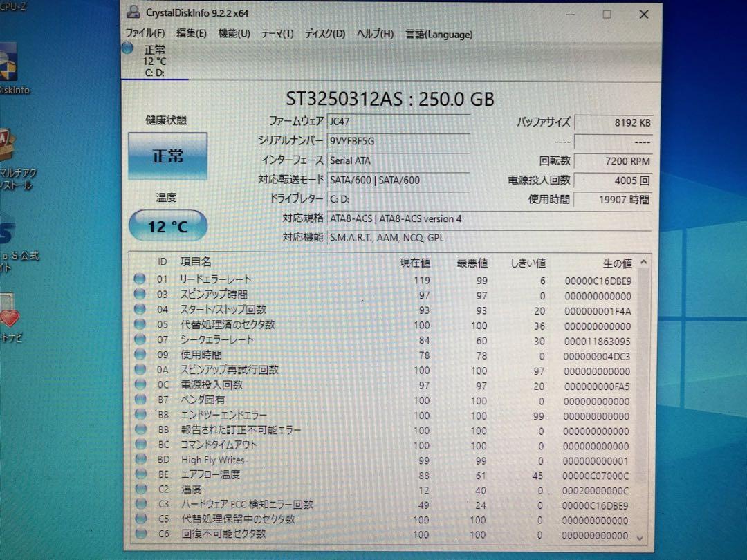Click the buffer size field 8192 KB
The height and width of the screenshot is (560, 747).
pos(613,122)
